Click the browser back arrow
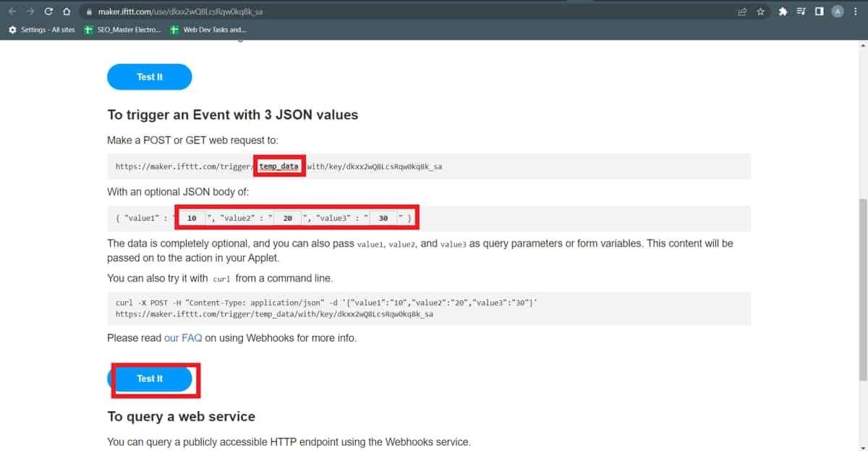 pyautogui.click(x=12, y=12)
